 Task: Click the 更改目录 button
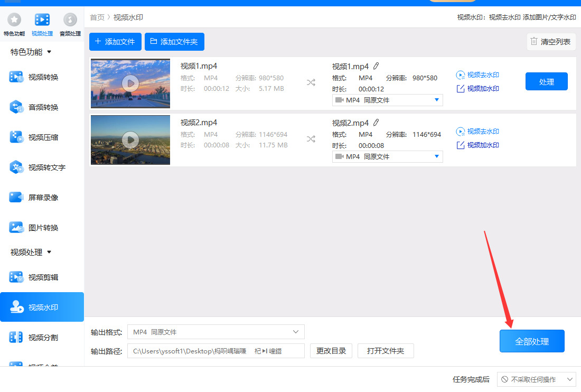tap(331, 351)
